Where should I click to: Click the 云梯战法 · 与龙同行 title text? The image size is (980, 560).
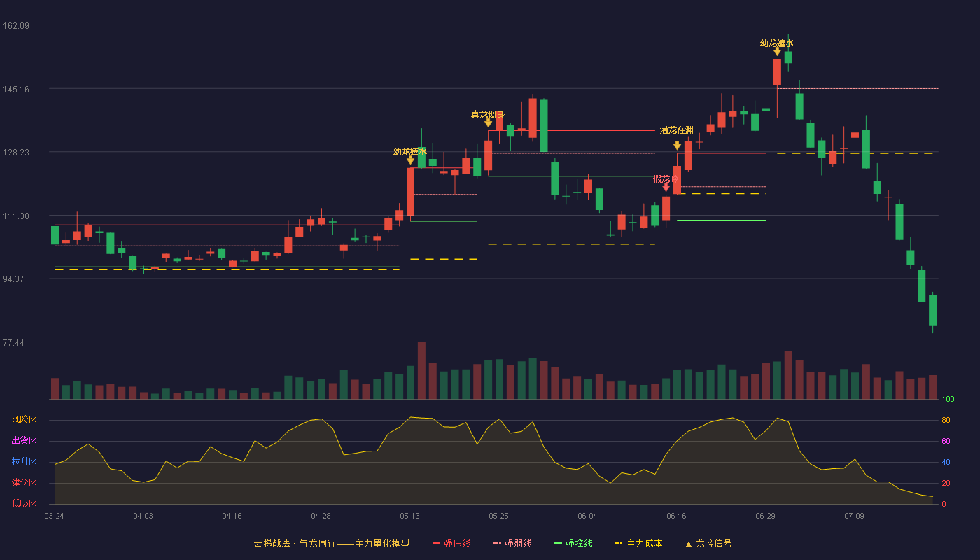[294, 543]
